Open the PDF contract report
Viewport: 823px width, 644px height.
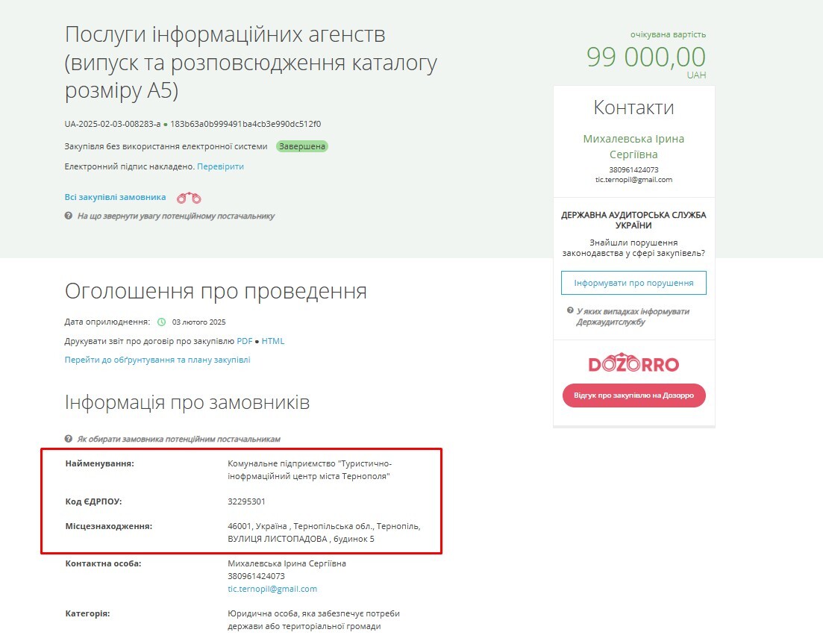(x=245, y=341)
